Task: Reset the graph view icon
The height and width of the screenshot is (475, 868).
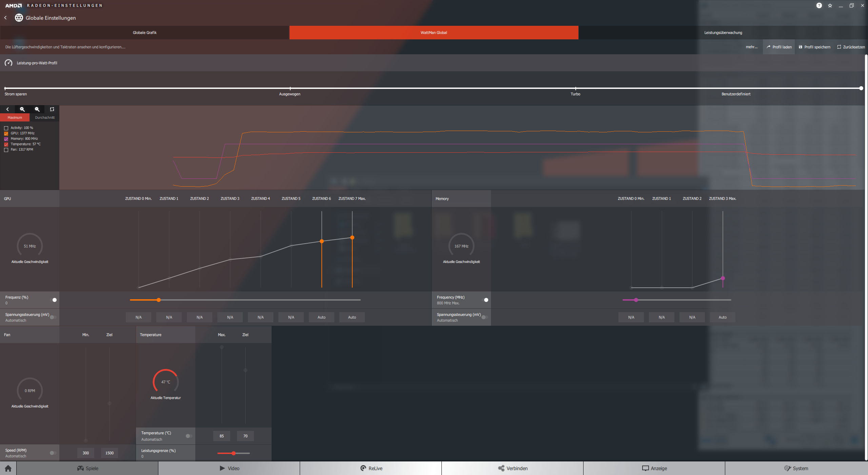Action: 52,109
